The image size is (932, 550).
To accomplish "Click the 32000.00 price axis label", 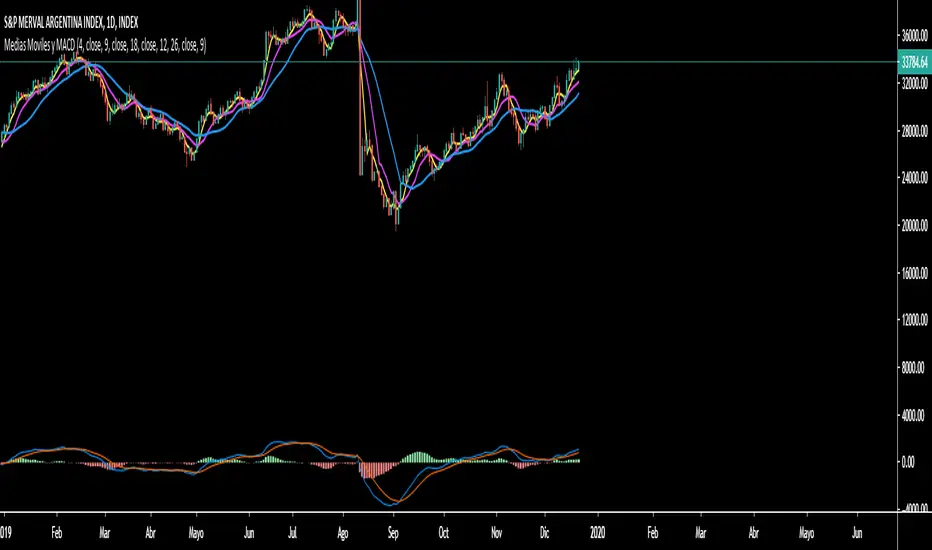I will [914, 84].
